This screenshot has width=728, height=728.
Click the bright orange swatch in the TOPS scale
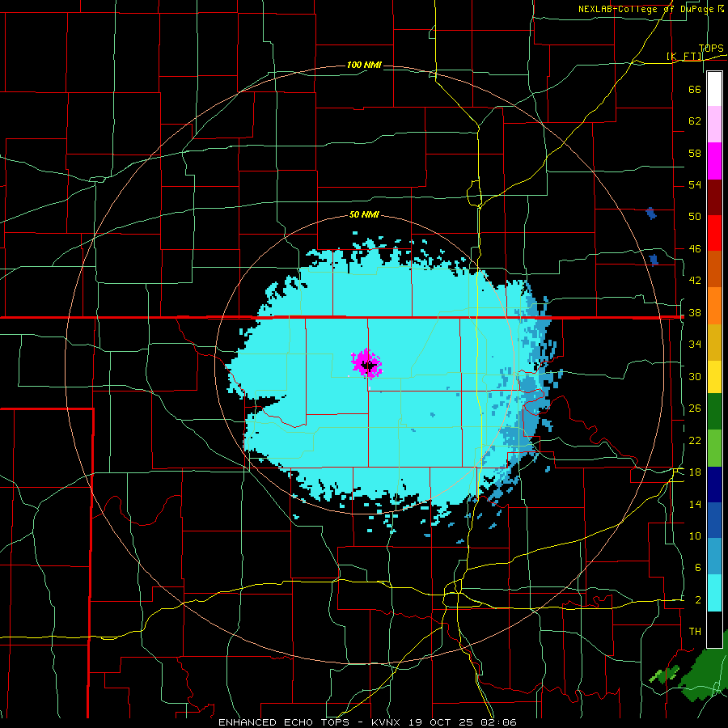[x=714, y=306]
